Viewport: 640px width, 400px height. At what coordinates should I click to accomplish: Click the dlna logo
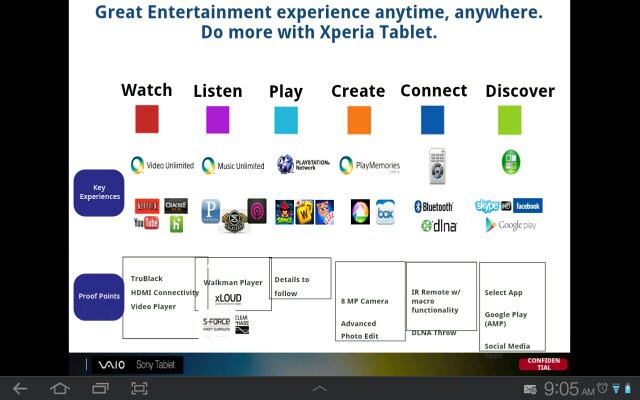[x=439, y=225]
